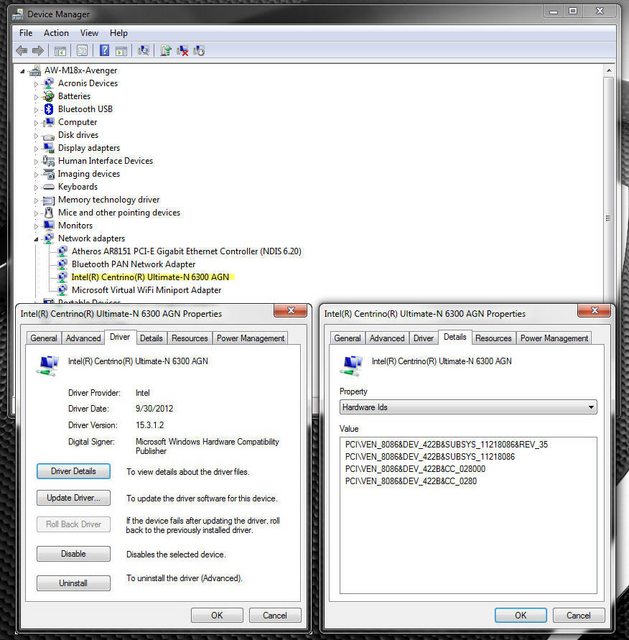Click the Disable button in Driver tab
The height and width of the screenshot is (640, 629).
coord(73,554)
